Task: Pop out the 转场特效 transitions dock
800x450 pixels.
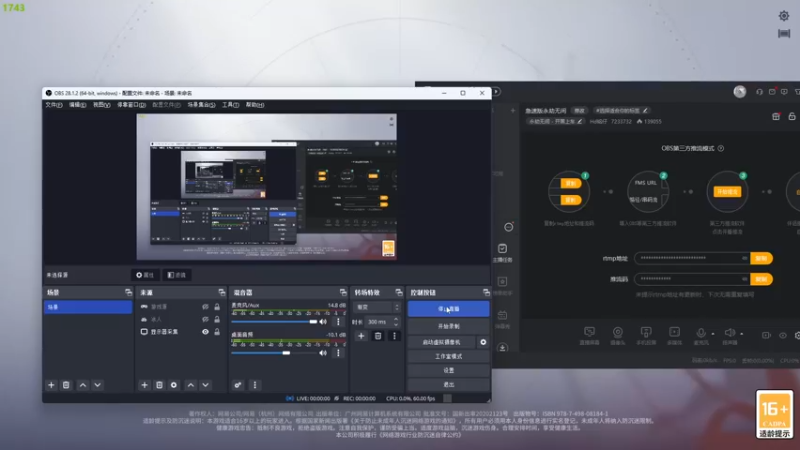Action: [x=398, y=292]
